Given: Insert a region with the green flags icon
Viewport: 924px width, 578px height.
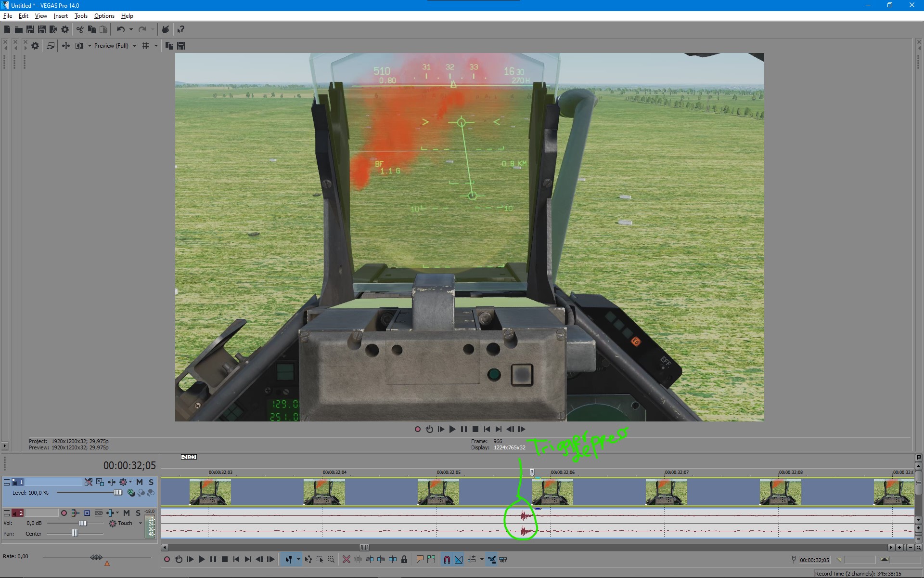Looking at the screenshot, I should pyautogui.click(x=431, y=560).
